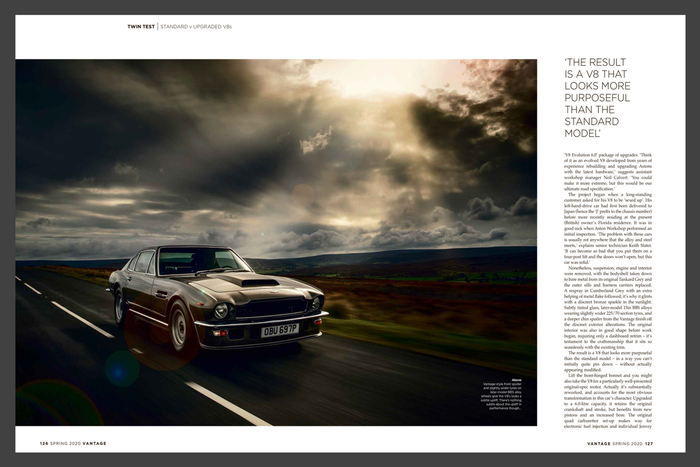Click the OBU 697P number plate
This screenshot has height=467, width=700.
click(280, 330)
